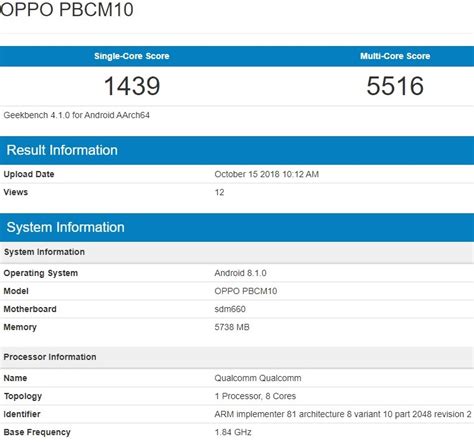Click the multi-core score value 5516

pyautogui.click(x=395, y=86)
